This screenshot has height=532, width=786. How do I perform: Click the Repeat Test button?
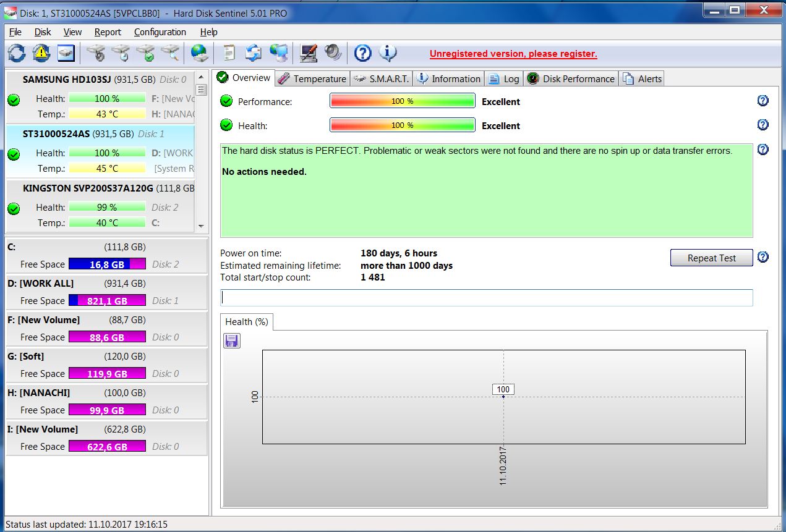(711, 258)
